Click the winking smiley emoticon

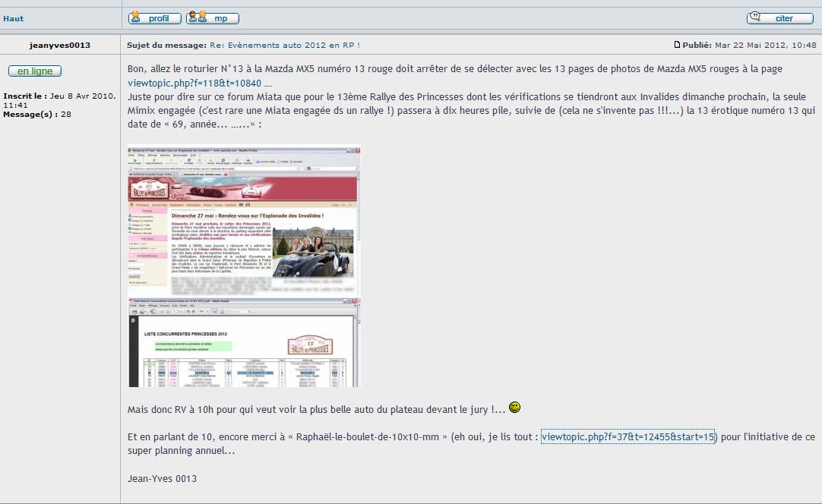515,407
